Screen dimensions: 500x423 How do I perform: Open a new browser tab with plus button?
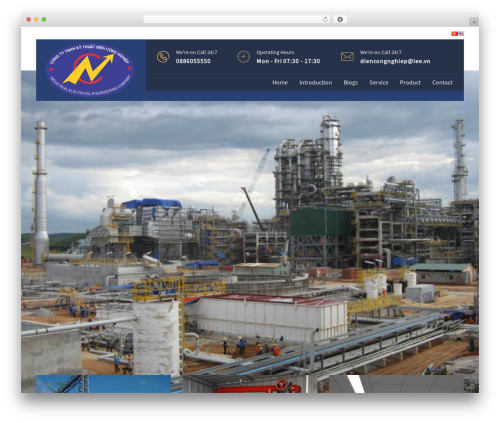474,22
